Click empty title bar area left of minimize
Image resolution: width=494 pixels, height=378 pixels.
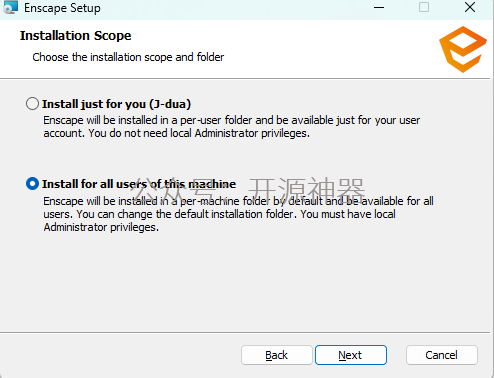233,7
